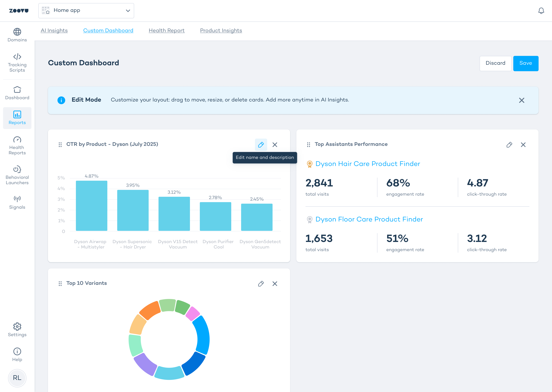
Task: Open Dyson Hair Care Product Finder link
Action: click(x=368, y=164)
